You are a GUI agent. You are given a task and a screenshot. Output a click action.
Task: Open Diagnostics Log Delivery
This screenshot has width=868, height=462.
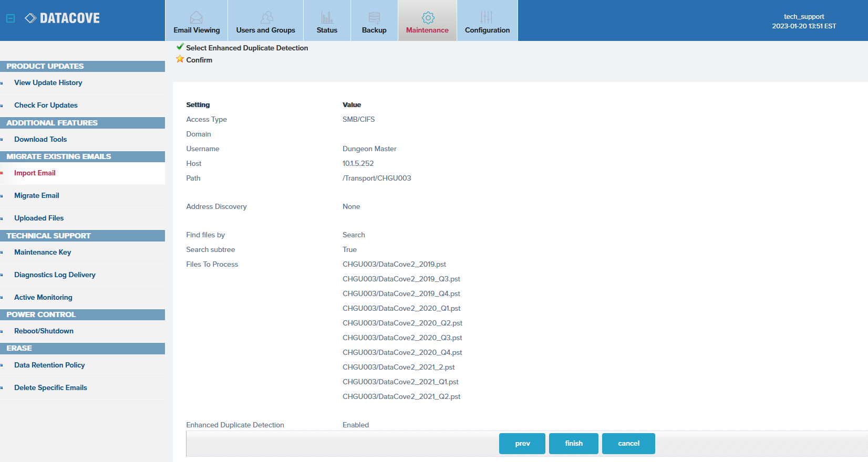55,275
